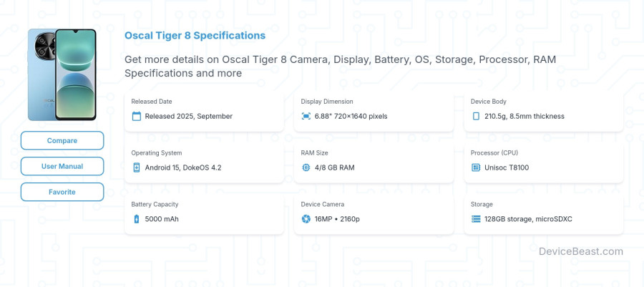
Task: Click the Android OS icon beside DokeOS 4.2
Action: pos(137,167)
